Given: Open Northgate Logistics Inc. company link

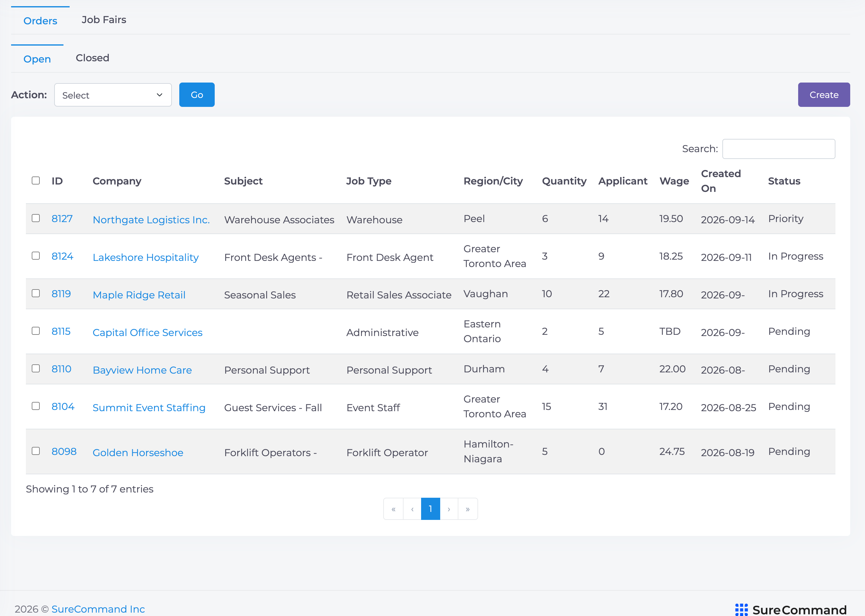Looking at the screenshot, I should pyautogui.click(x=151, y=220).
